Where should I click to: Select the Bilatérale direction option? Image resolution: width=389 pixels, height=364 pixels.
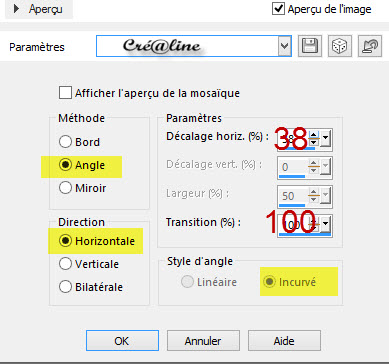65,287
